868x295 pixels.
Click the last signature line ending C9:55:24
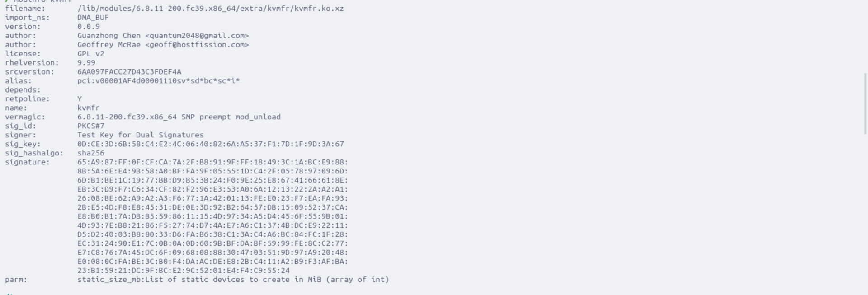click(x=183, y=271)
